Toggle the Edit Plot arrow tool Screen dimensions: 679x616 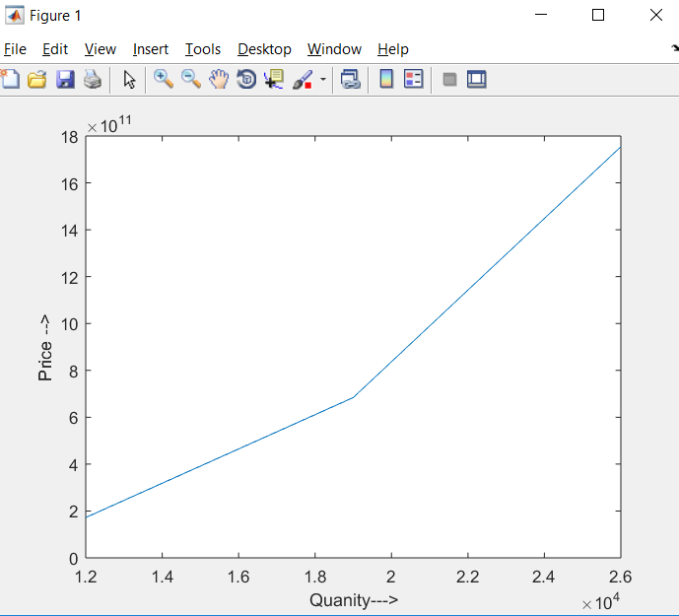(129, 80)
